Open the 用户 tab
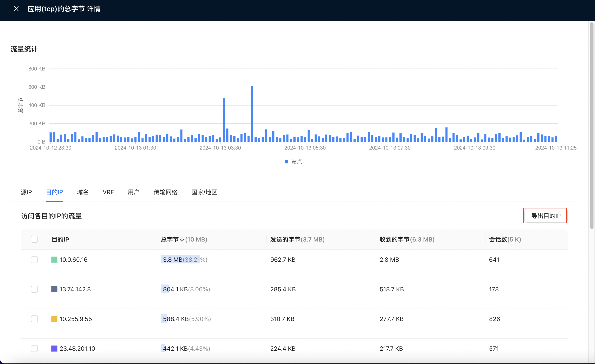595x364 pixels. (134, 192)
